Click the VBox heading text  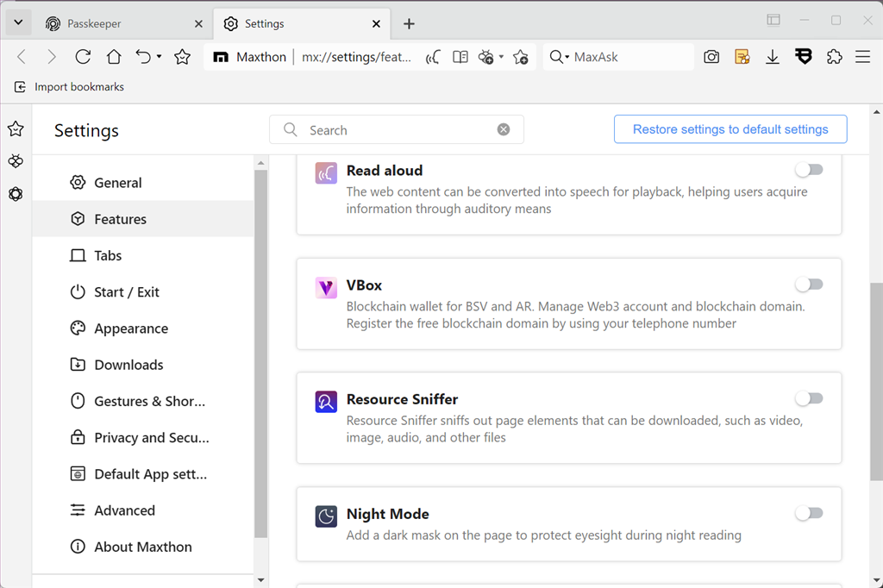click(364, 285)
